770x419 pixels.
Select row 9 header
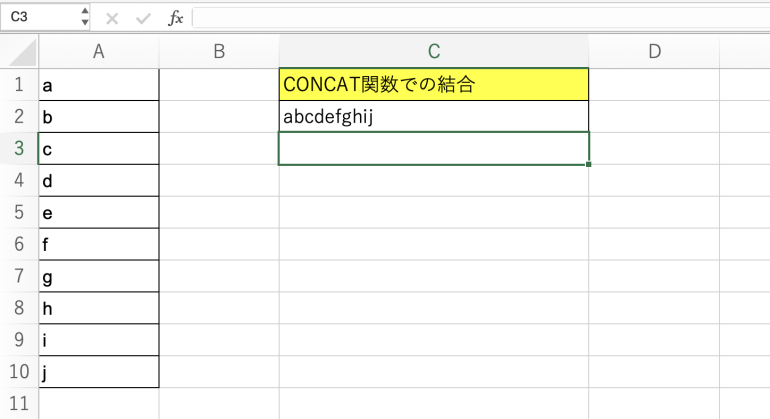pos(19,340)
